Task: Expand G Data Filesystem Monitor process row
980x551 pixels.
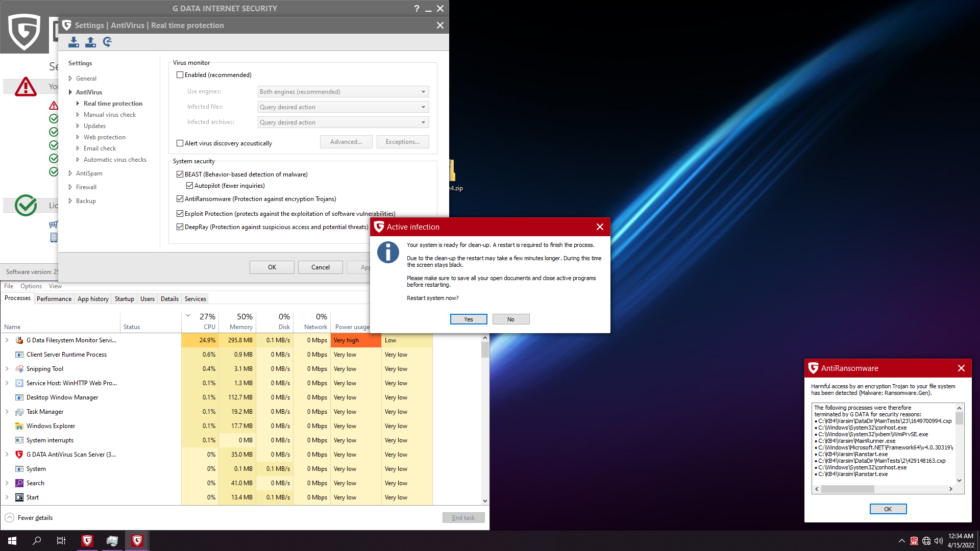Action: (7, 340)
